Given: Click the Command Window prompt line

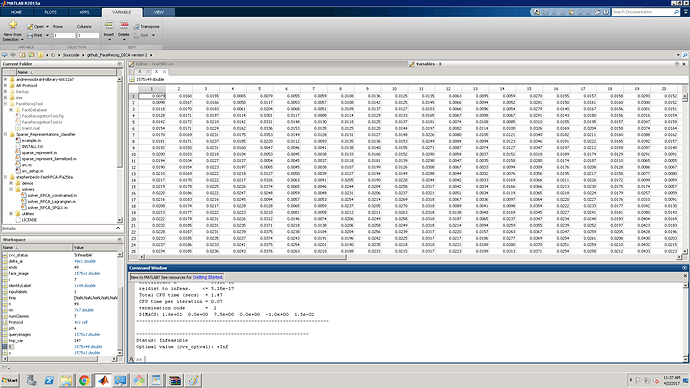Looking at the screenshot, I should pyautogui.click(x=409, y=359).
